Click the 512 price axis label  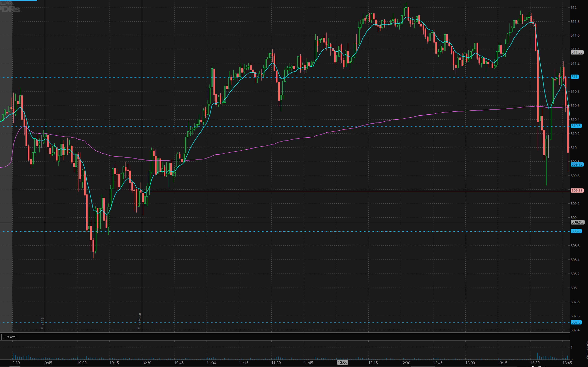tap(573, 8)
